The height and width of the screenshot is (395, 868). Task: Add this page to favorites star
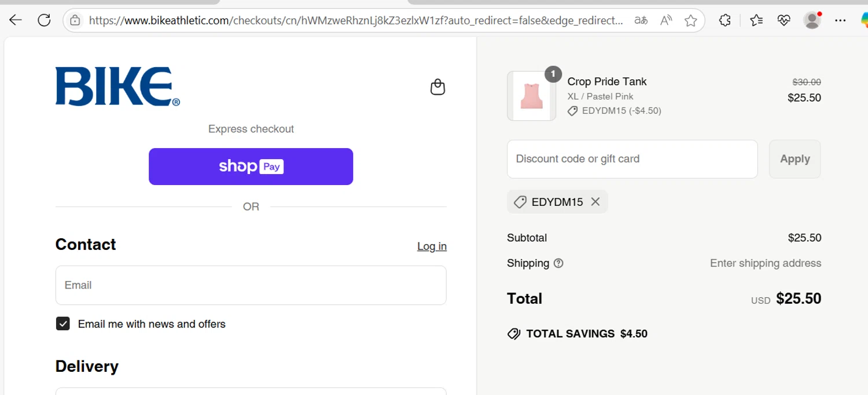click(x=690, y=21)
